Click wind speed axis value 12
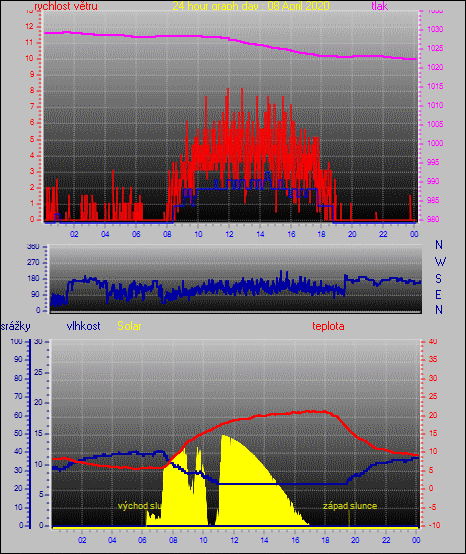The height and width of the screenshot is (554, 466). [29, 26]
